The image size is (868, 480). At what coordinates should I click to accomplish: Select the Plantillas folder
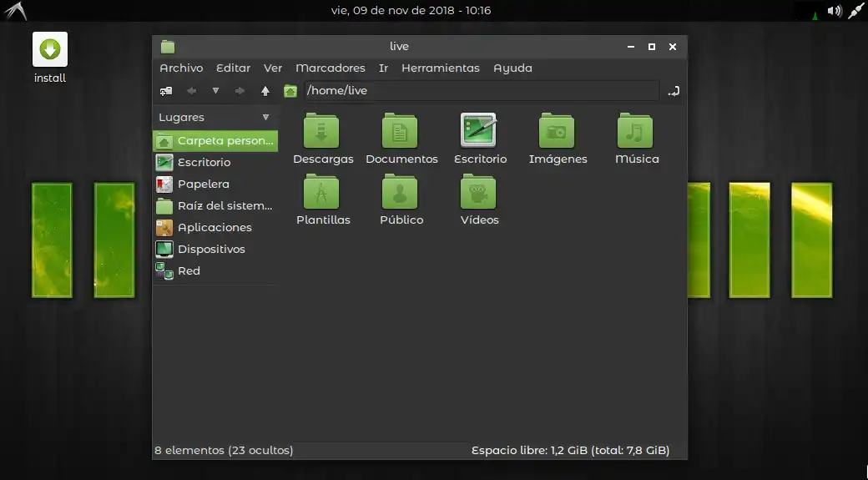pos(322,200)
